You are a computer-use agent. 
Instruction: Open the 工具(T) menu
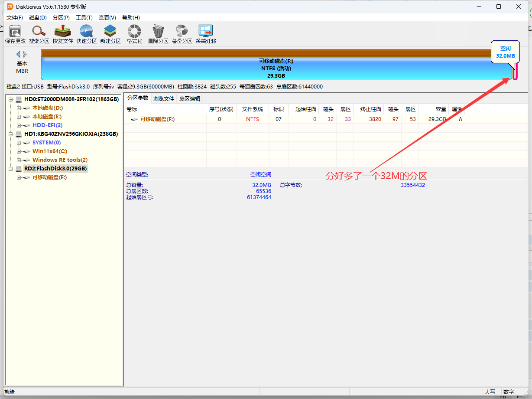[x=84, y=18]
